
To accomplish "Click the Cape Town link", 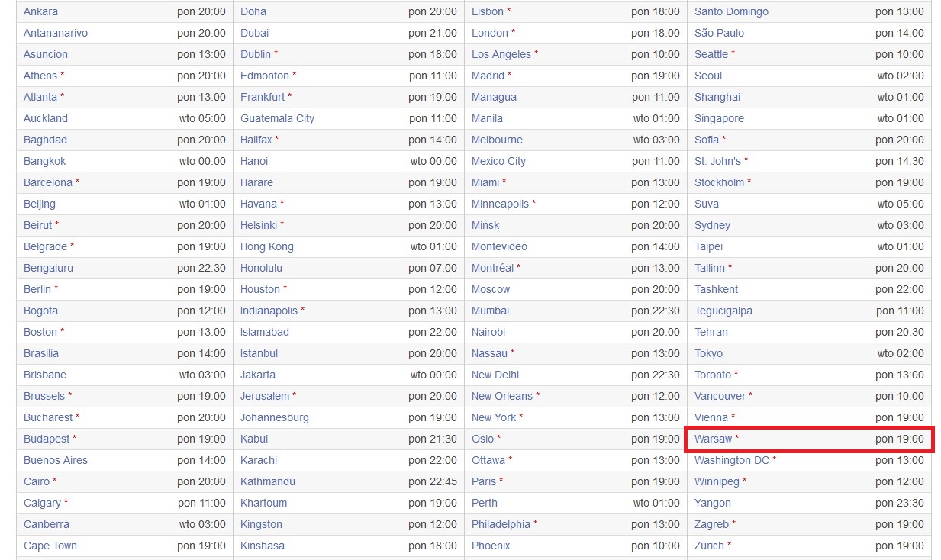I will [50, 546].
